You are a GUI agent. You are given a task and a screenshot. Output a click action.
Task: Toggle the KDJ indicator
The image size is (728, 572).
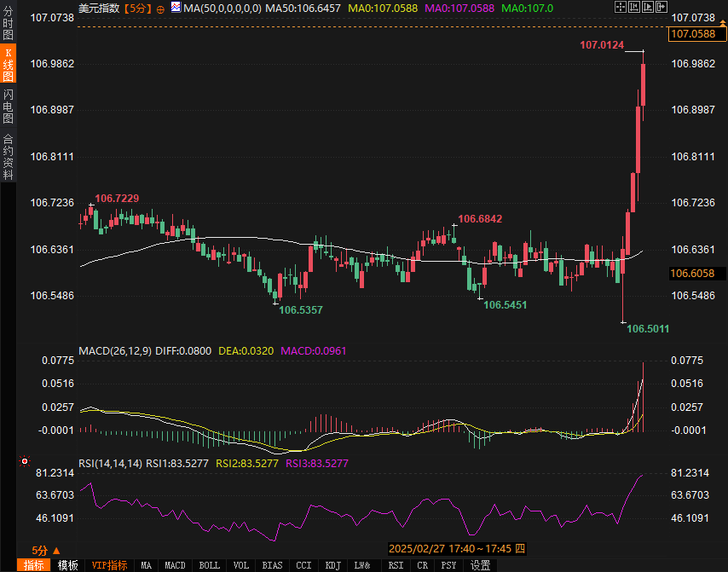[332, 565]
